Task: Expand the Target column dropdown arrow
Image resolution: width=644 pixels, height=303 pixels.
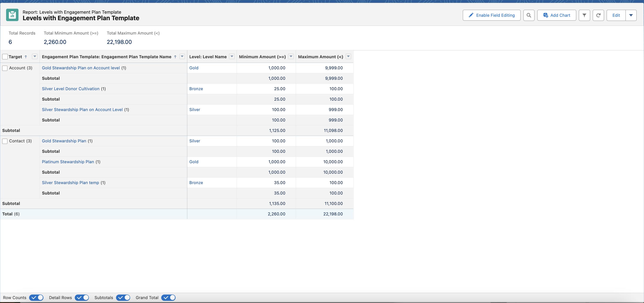Action: coord(34,57)
